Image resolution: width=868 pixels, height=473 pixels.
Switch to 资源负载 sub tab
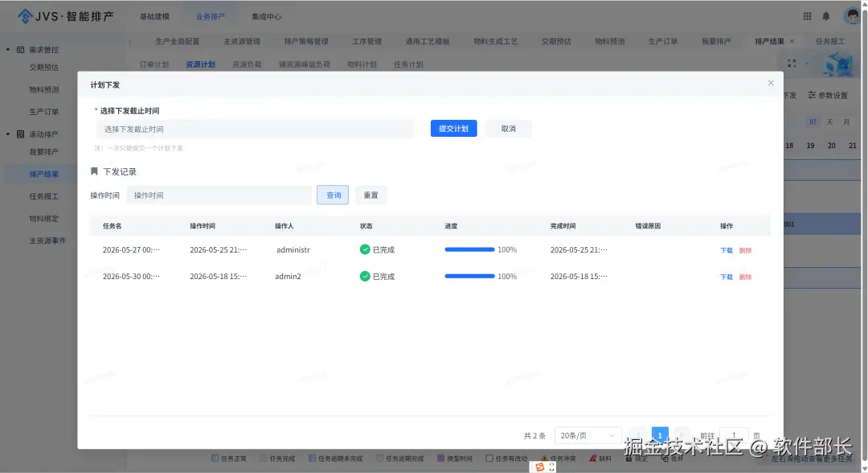pyautogui.click(x=247, y=64)
